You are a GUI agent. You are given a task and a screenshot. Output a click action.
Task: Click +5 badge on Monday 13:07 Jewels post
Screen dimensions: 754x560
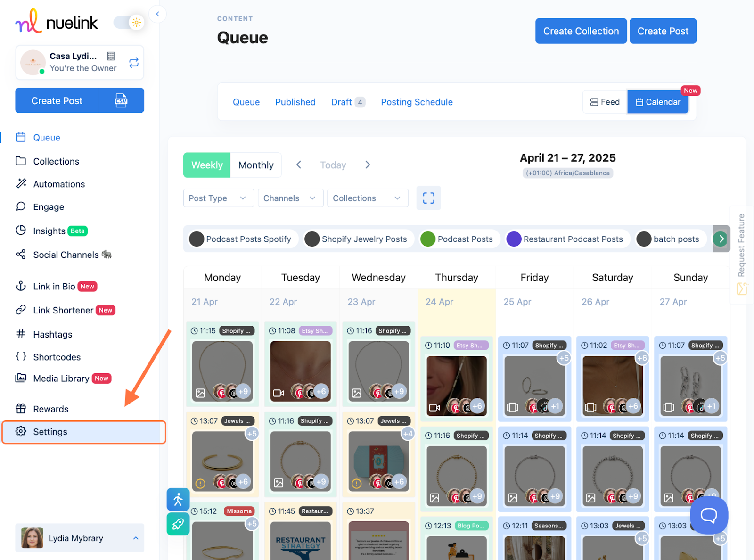click(252, 433)
